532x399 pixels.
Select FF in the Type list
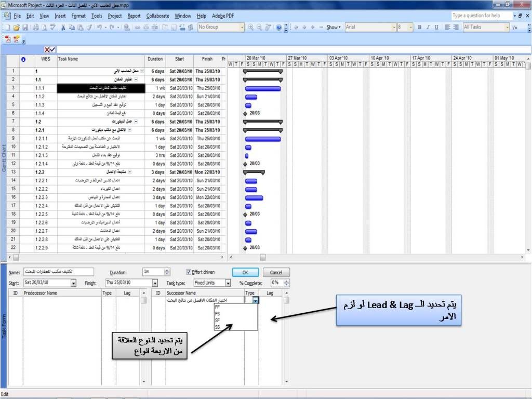click(x=235, y=307)
